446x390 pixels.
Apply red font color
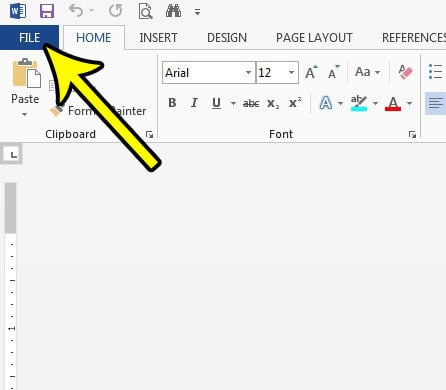tap(393, 103)
